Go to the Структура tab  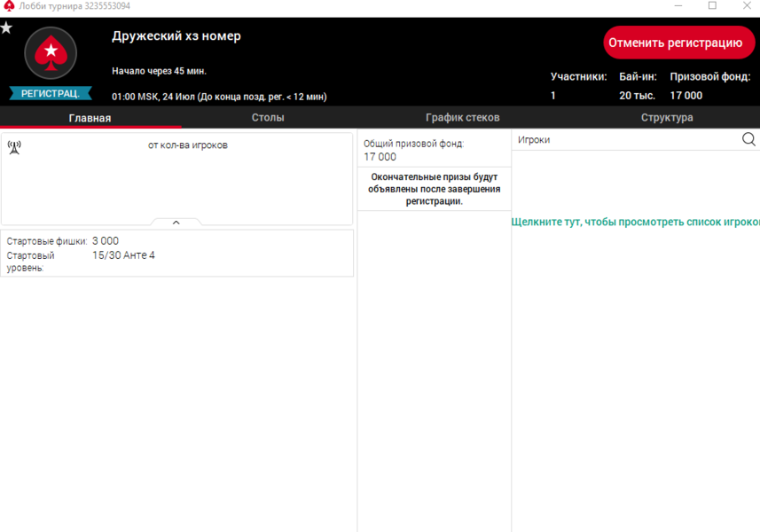coord(667,118)
